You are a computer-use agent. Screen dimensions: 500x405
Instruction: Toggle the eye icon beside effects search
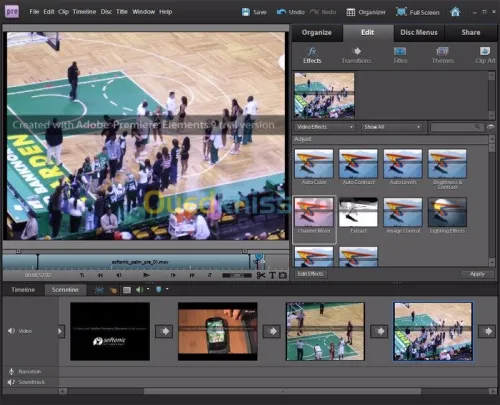[x=490, y=127]
